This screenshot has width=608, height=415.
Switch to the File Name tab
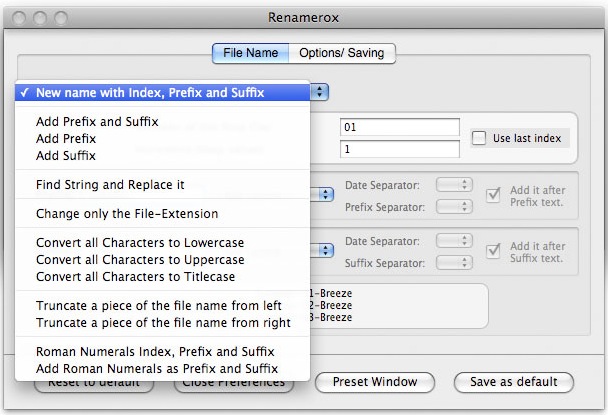250,53
